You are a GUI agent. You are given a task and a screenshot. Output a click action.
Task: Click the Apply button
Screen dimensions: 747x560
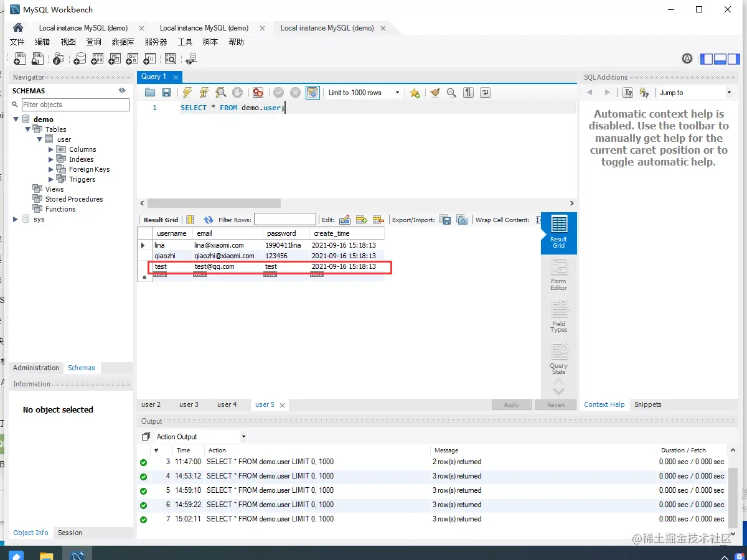[x=512, y=405]
